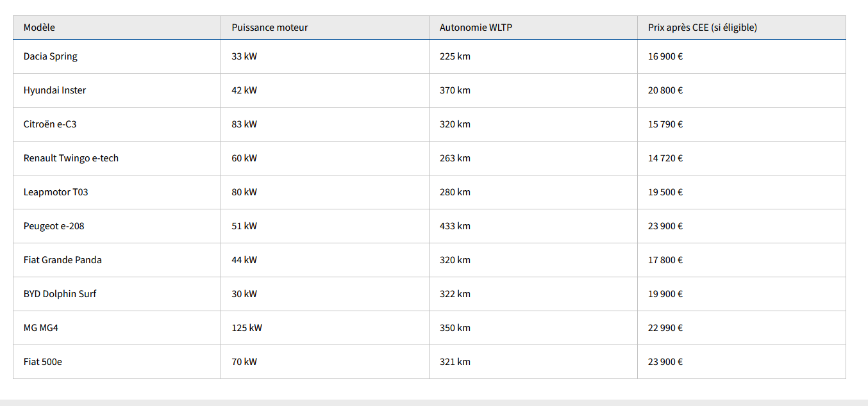This screenshot has height=406, width=868.
Task: Click the Peugeot e-208 cell
Action: coord(54,226)
